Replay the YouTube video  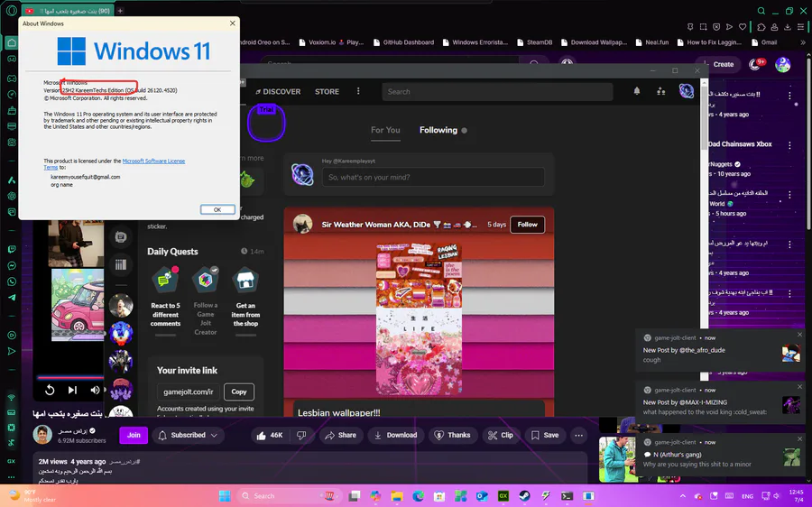[x=50, y=390]
